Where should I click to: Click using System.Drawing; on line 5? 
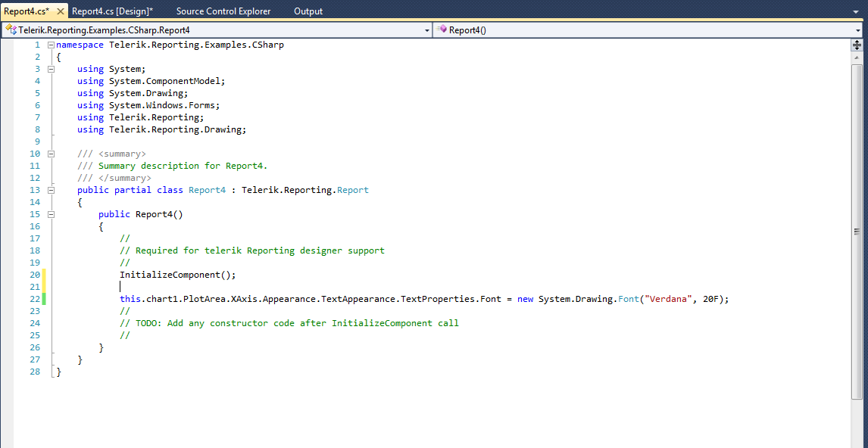133,94
